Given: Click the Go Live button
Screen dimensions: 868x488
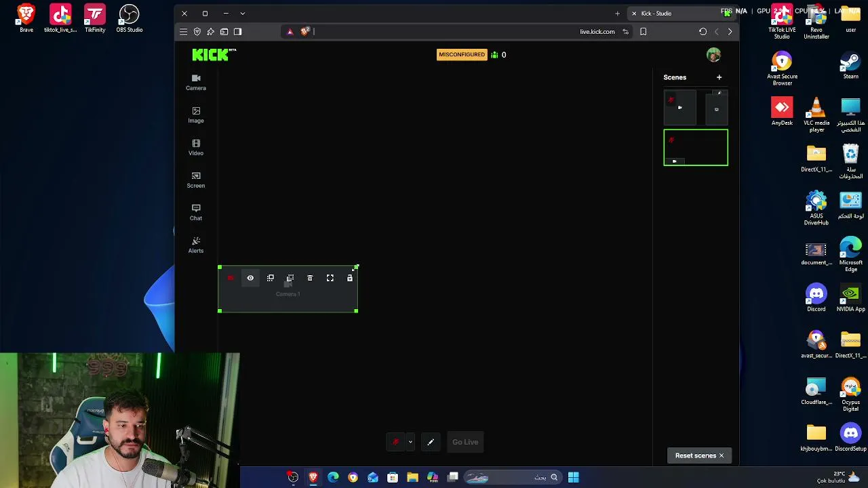Looking at the screenshot, I should point(465,442).
